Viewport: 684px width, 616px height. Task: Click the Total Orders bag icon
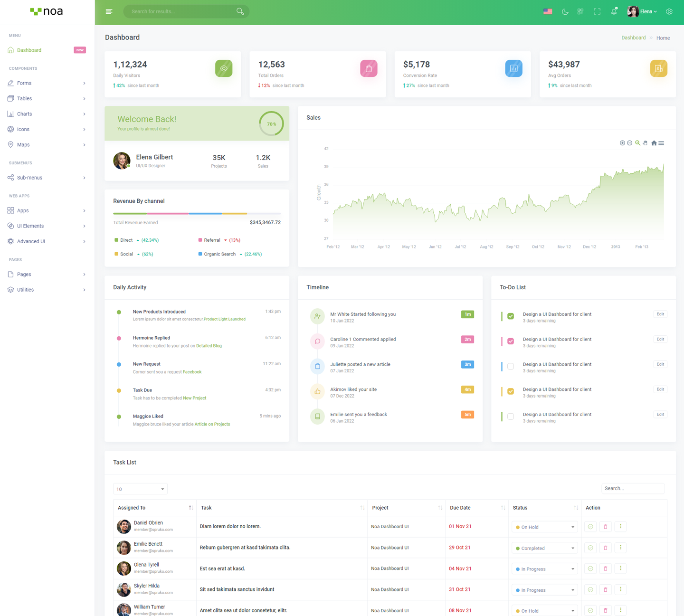pyautogui.click(x=369, y=68)
